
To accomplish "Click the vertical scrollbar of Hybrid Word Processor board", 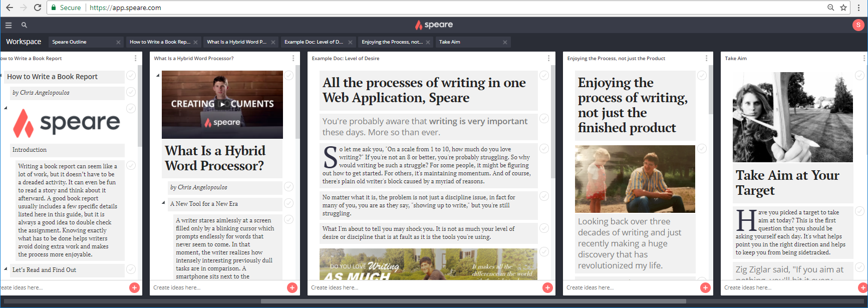I will [298, 102].
